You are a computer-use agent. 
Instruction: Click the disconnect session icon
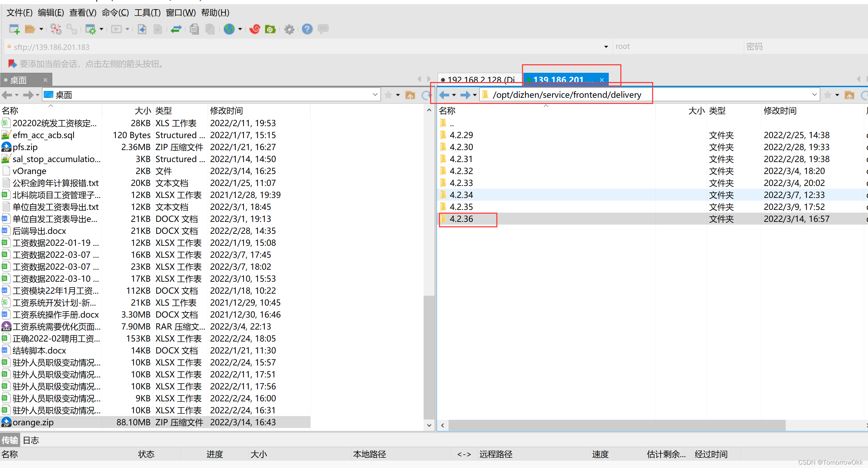coord(56,29)
